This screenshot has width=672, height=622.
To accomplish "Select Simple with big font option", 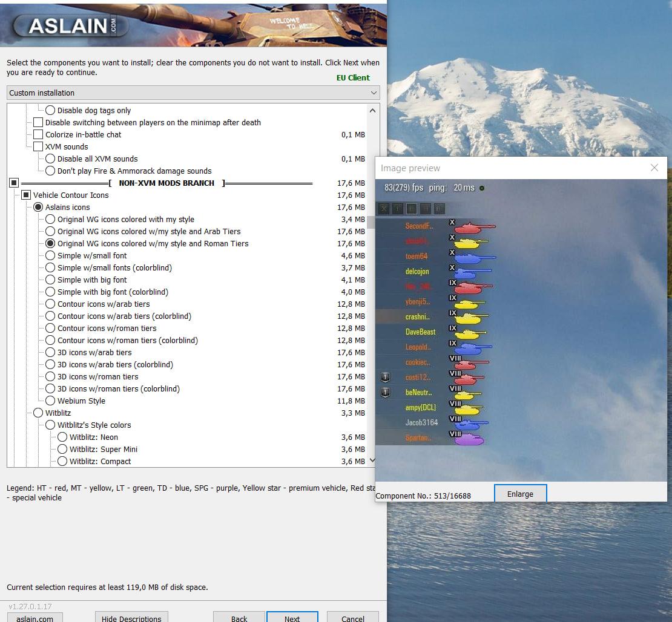I will click(x=50, y=280).
